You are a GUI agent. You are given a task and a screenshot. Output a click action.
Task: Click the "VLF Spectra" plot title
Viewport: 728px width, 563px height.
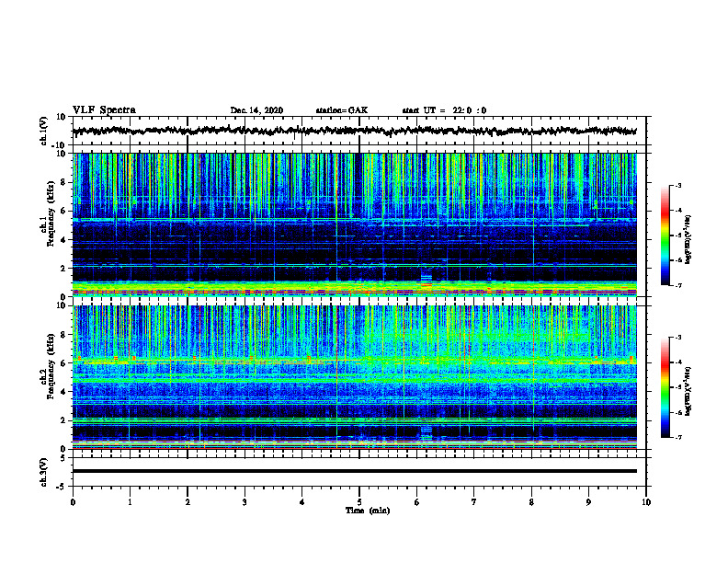(104, 110)
